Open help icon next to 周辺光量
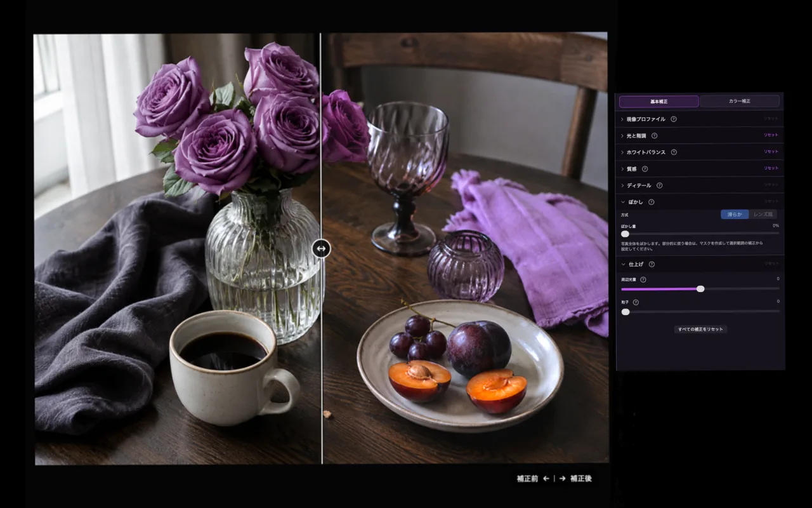The height and width of the screenshot is (508, 812). pyautogui.click(x=643, y=279)
